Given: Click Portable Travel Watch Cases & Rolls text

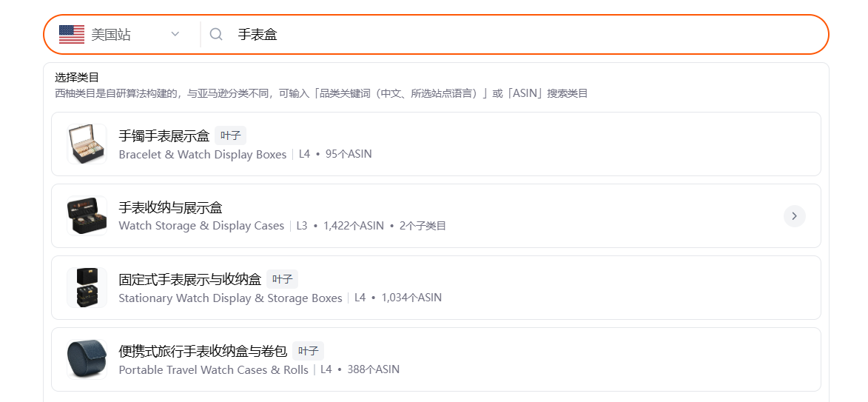Looking at the screenshot, I should tap(214, 370).
